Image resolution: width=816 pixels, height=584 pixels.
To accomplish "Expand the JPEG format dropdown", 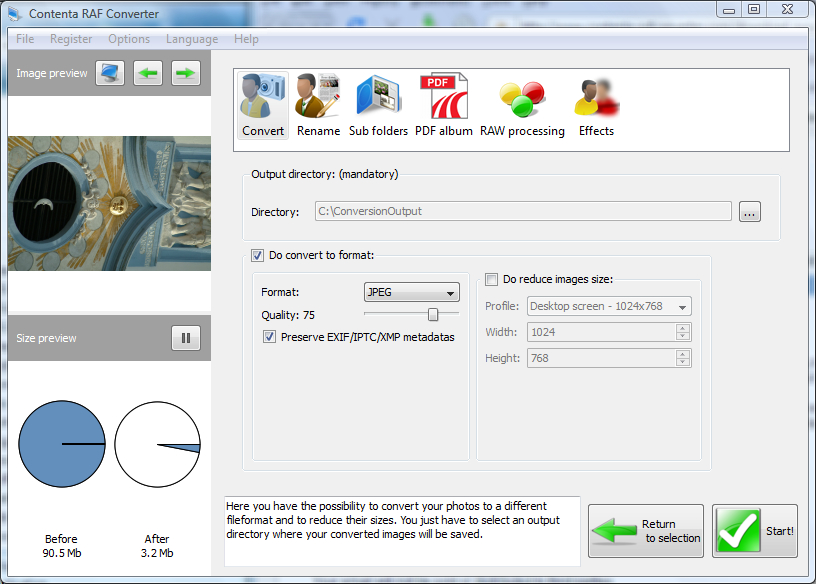I will (x=411, y=292).
